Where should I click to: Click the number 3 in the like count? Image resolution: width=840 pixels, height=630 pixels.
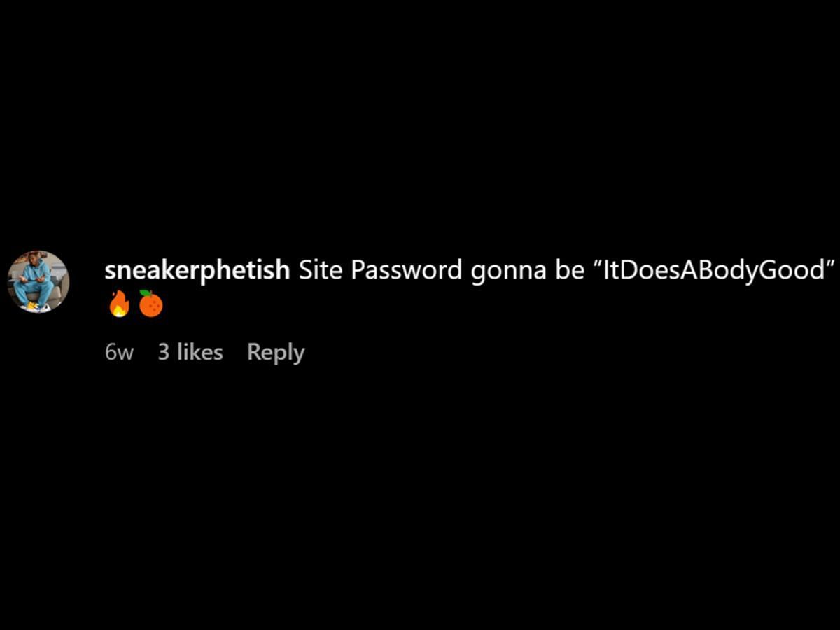pyautogui.click(x=164, y=352)
